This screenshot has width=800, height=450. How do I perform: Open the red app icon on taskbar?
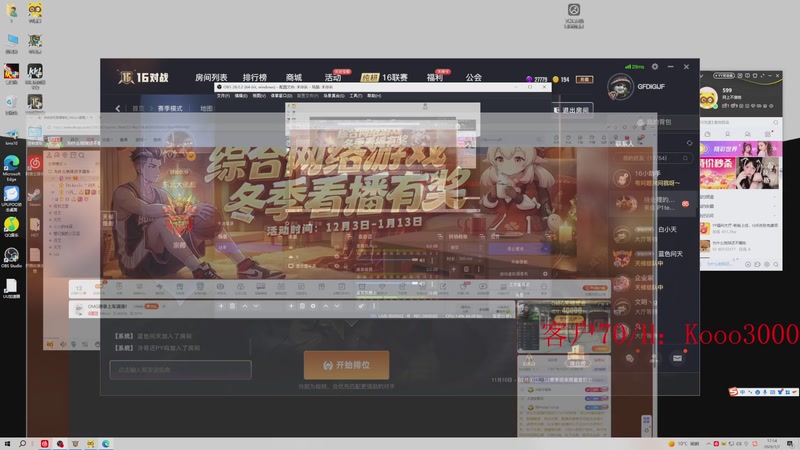tap(44, 444)
